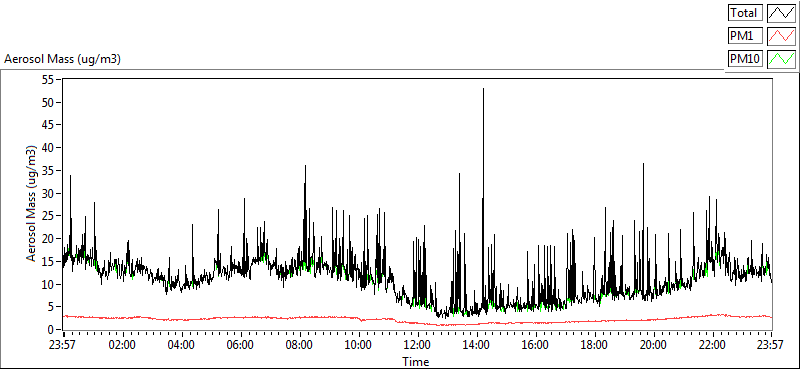Click the 08:00 time tick label
The width and height of the screenshot is (800, 369).
tap(299, 345)
